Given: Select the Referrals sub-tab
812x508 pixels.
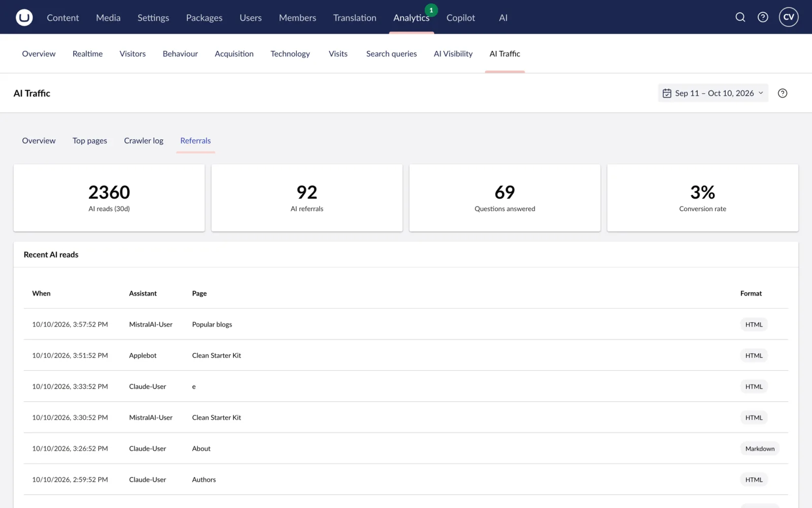Looking at the screenshot, I should [x=195, y=141].
